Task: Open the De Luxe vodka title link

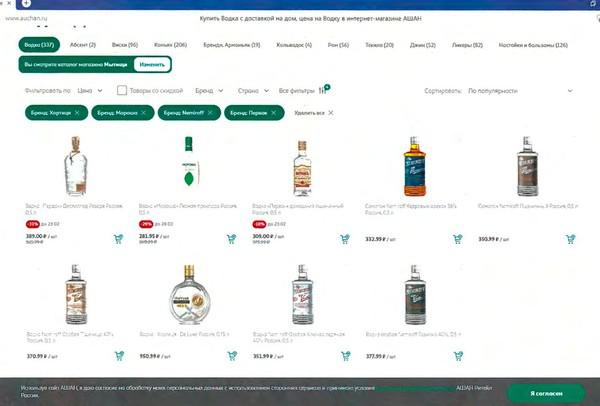Action: coord(184,334)
